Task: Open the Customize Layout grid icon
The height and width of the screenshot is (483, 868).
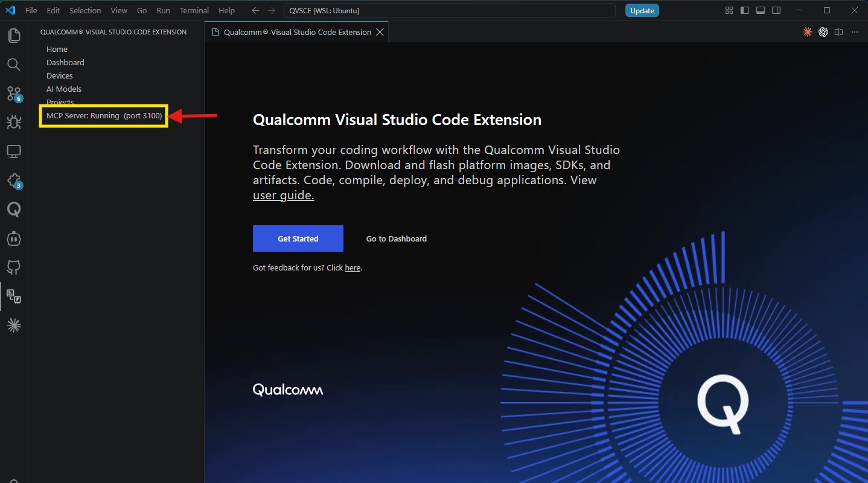Action: coord(729,10)
